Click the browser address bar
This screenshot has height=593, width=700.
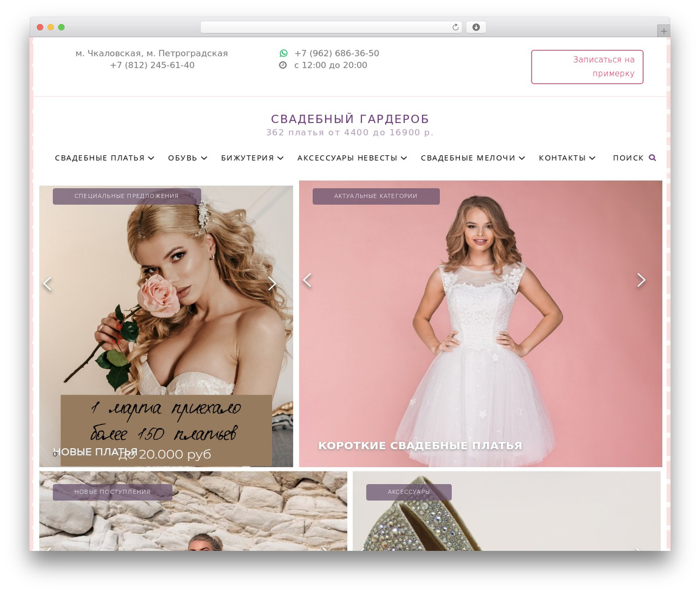tap(331, 27)
